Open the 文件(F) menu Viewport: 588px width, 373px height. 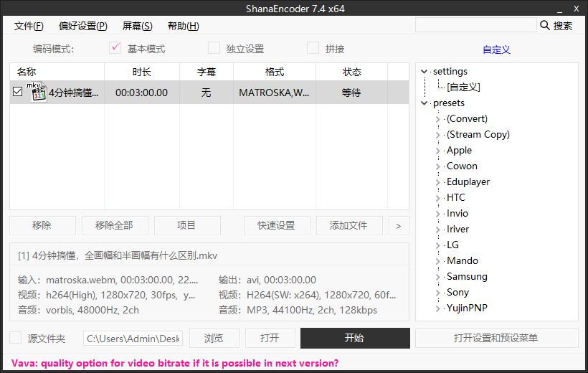pyautogui.click(x=29, y=26)
